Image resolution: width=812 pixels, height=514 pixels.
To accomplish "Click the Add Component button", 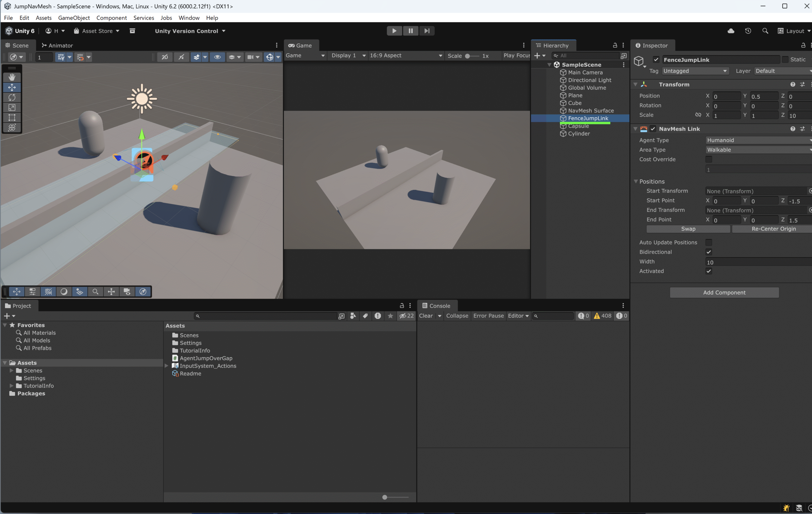I will (x=724, y=292).
